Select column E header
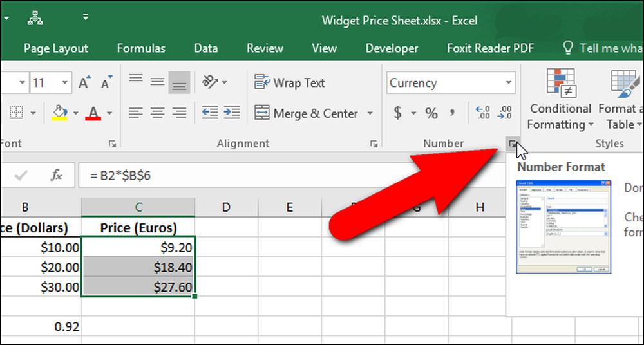 (x=290, y=207)
